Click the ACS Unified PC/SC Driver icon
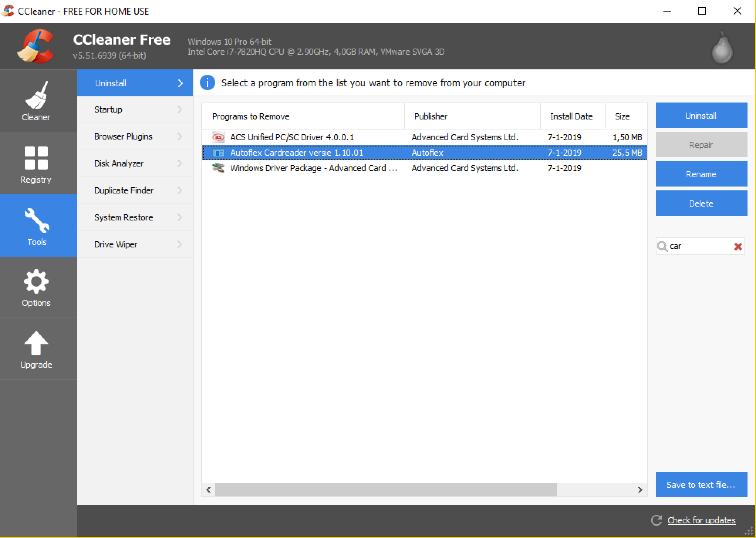Screen dimensions: 756x538 pos(218,137)
